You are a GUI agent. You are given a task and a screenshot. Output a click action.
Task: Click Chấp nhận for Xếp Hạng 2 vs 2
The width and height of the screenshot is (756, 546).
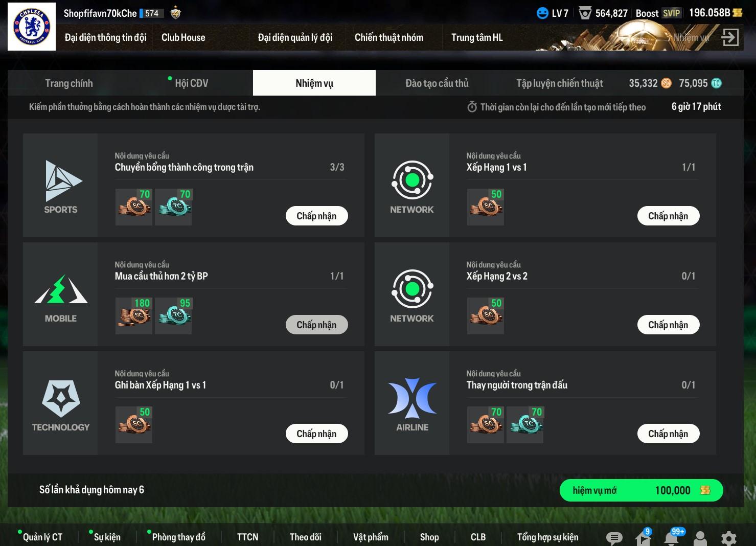[x=668, y=325]
